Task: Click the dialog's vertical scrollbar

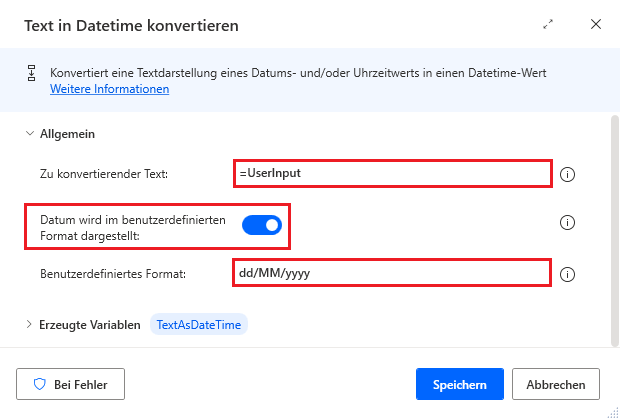Action: click(614, 230)
